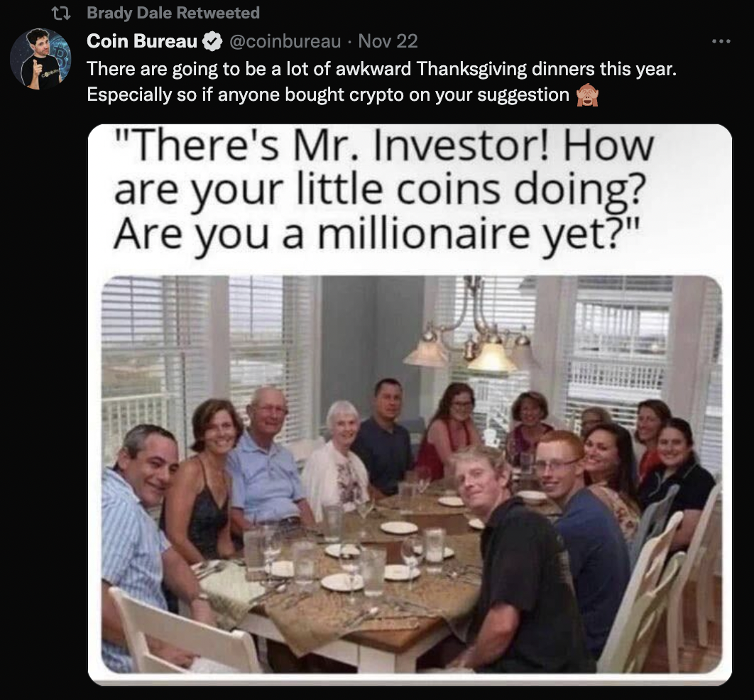Screen dimensions: 754x700
Task: Open Coin Bureau's profile avatar
Action: (40, 59)
